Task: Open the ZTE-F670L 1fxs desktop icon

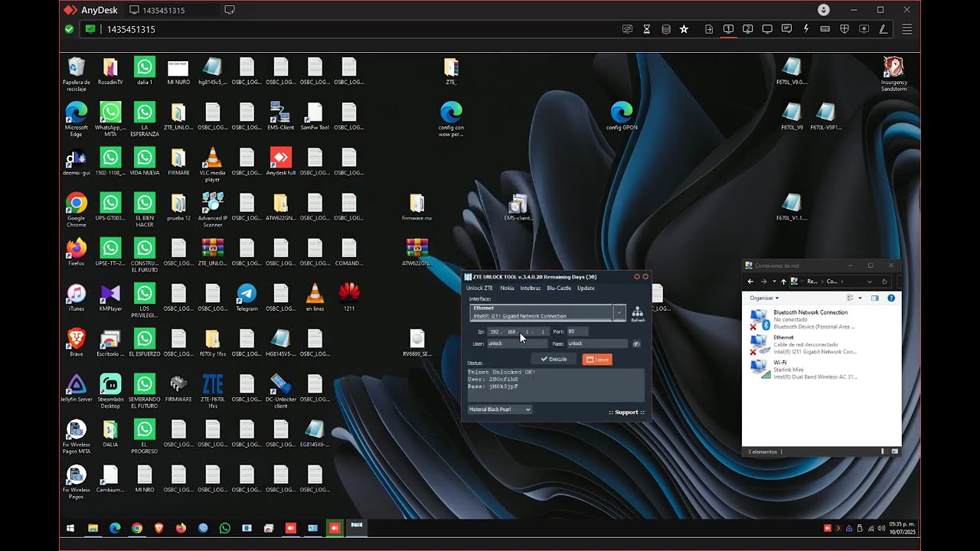Action: [213, 392]
